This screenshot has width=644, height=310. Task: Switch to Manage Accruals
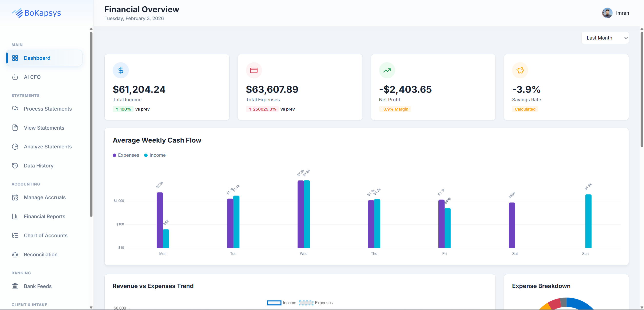point(44,197)
